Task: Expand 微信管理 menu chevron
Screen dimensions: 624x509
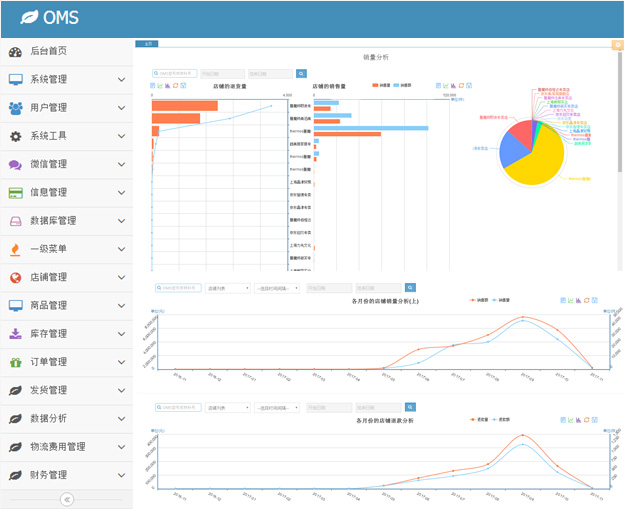Action: pyautogui.click(x=122, y=164)
